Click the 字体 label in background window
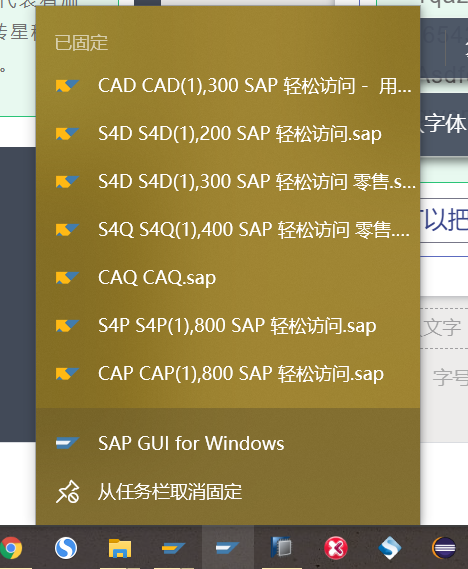 click(445, 123)
